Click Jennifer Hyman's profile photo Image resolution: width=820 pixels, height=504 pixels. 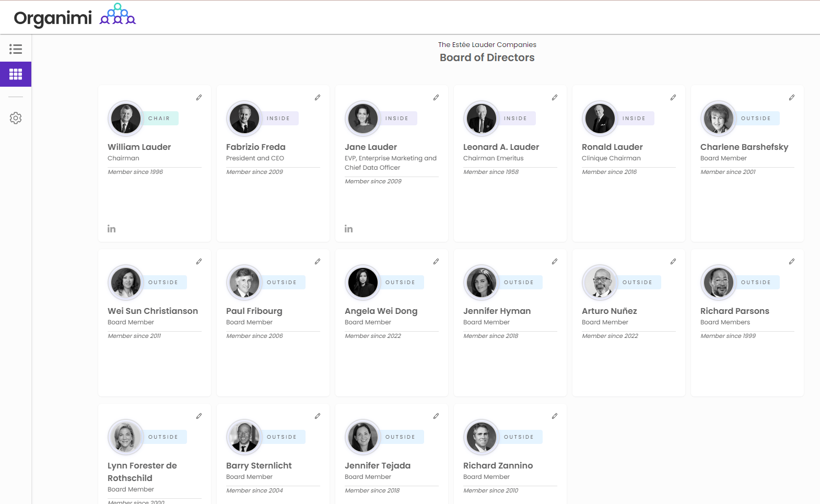(482, 283)
